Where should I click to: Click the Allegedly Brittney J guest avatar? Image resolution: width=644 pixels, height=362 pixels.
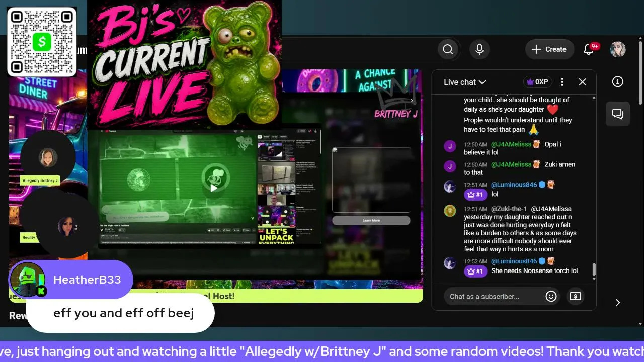(48, 157)
